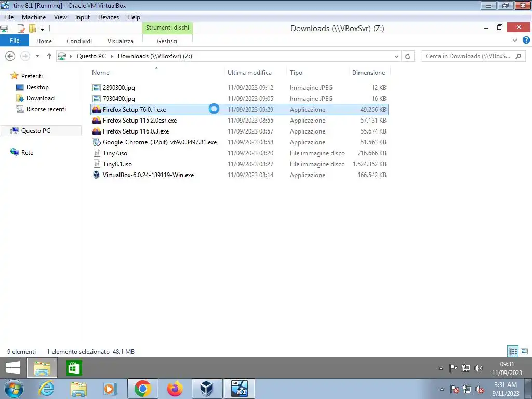Select Questo PC in navigation pane
The image size is (532, 399).
click(36, 130)
